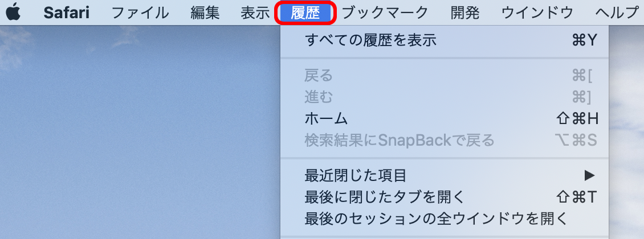The width and height of the screenshot is (644, 239).
Task: Go to ホーム from the history menu
Action: click(x=445, y=119)
